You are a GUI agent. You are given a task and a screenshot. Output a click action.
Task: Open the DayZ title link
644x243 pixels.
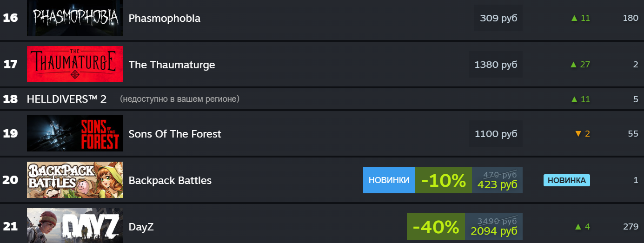[x=141, y=227]
